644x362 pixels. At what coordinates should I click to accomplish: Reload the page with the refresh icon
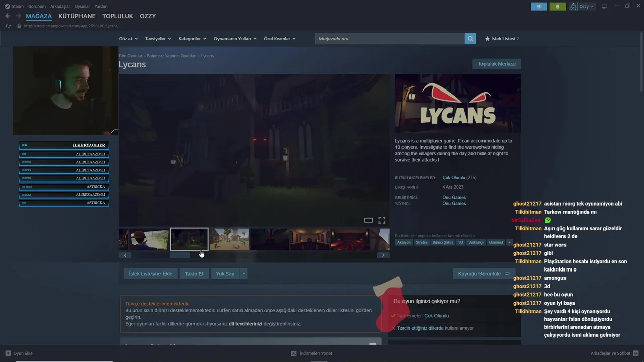point(8,26)
